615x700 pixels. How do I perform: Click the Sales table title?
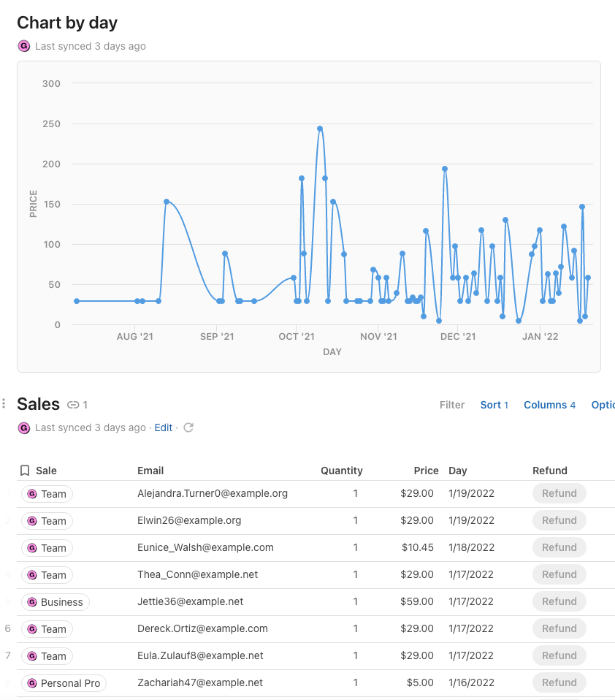(x=39, y=404)
